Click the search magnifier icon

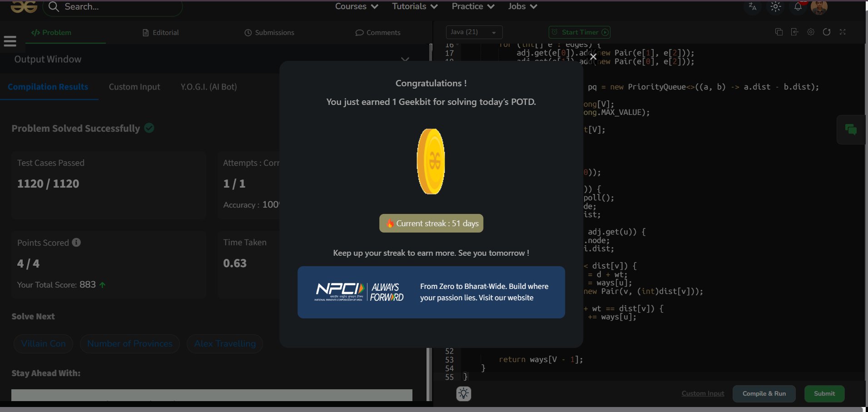[54, 6]
